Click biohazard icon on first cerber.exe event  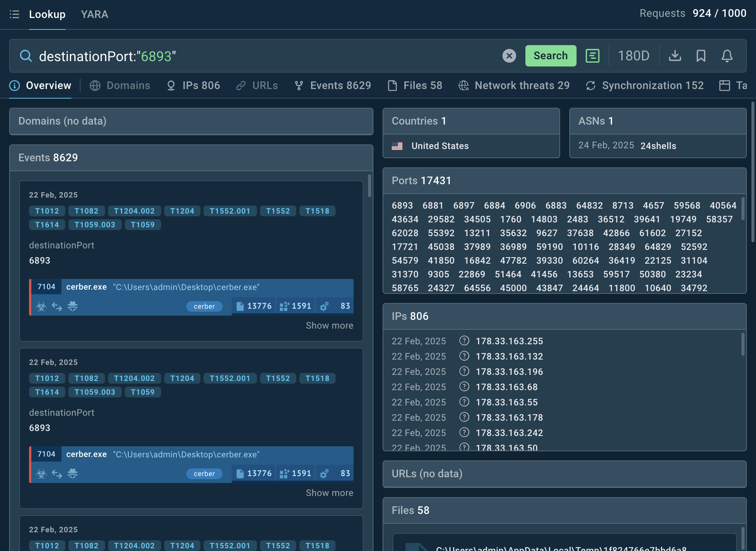[x=41, y=306]
